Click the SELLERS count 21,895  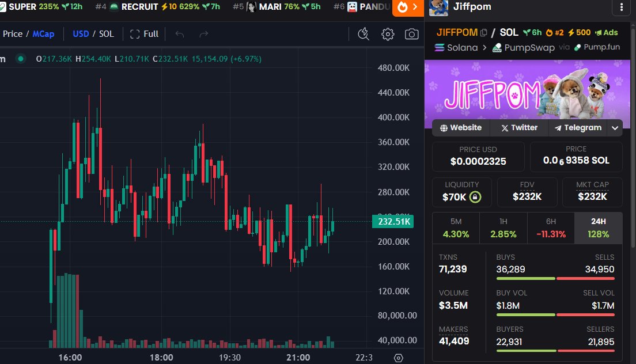tap(601, 342)
